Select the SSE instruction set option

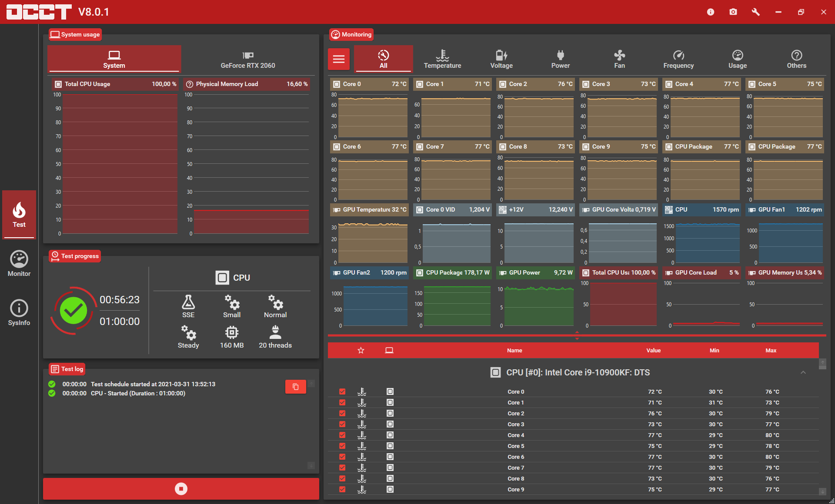(x=188, y=306)
